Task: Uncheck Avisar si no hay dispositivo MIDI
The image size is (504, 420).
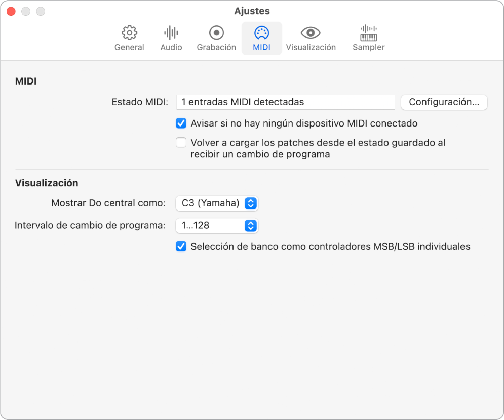Action: click(181, 123)
